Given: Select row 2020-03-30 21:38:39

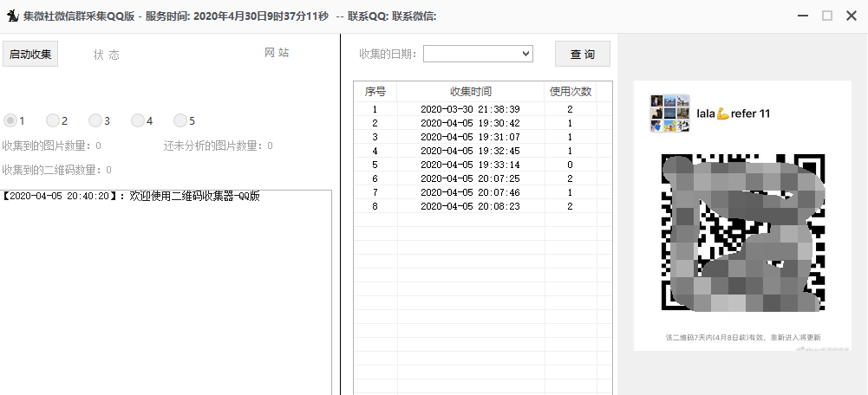Looking at the screenshot, I should coord(483,109).
